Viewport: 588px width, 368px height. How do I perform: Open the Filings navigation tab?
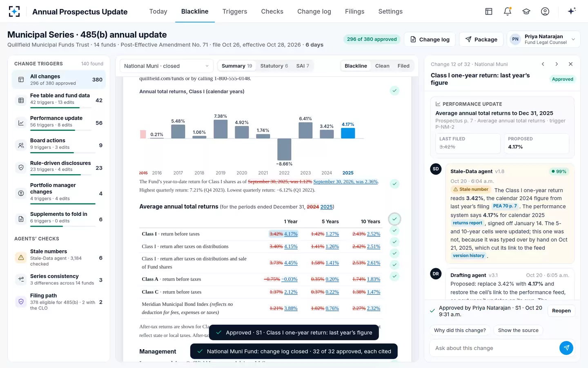pos(354,11)
